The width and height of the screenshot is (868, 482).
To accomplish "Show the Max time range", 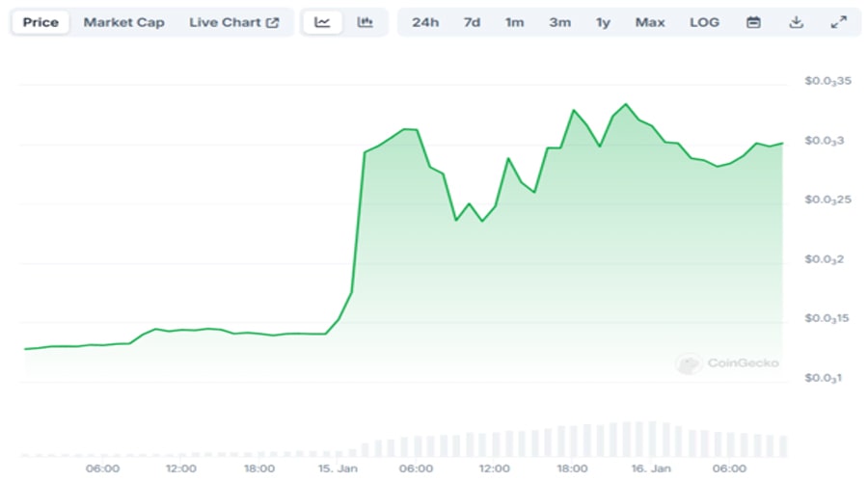I will click(650, 22).
